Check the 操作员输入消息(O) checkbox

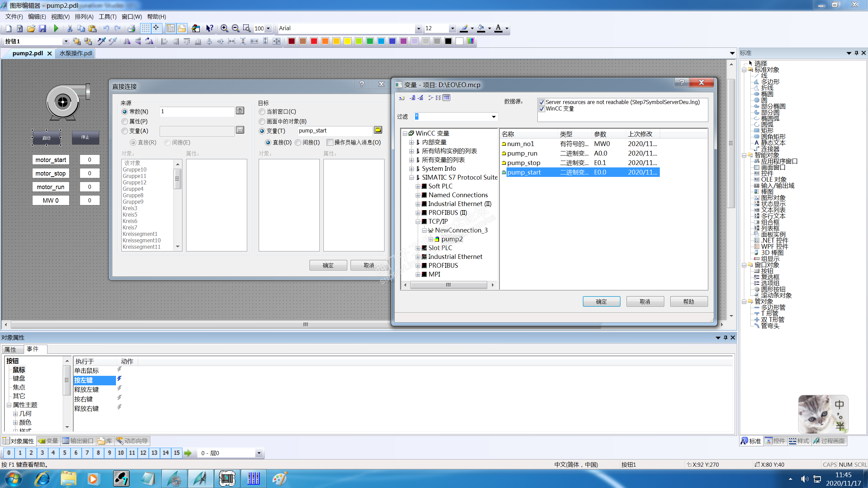click(330, 142)
